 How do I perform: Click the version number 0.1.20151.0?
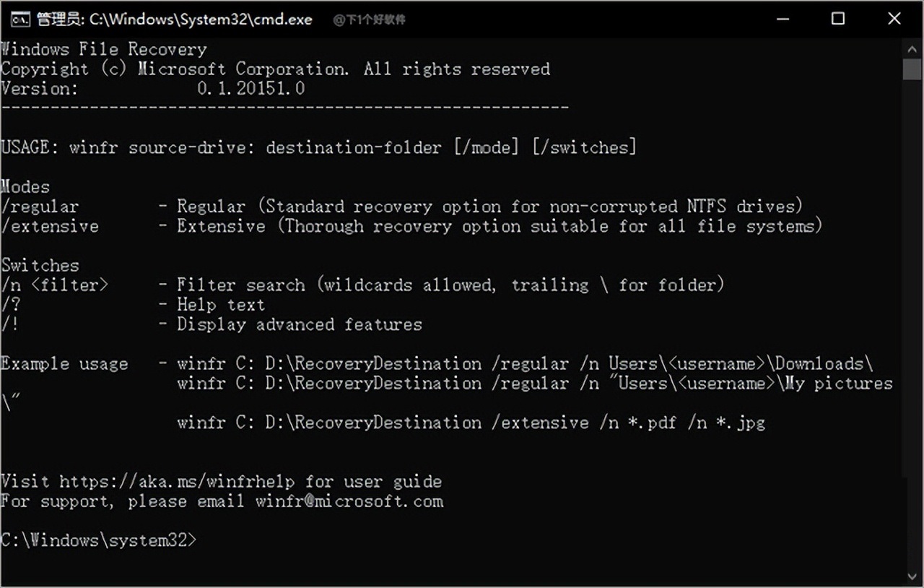tap(250, 89)
